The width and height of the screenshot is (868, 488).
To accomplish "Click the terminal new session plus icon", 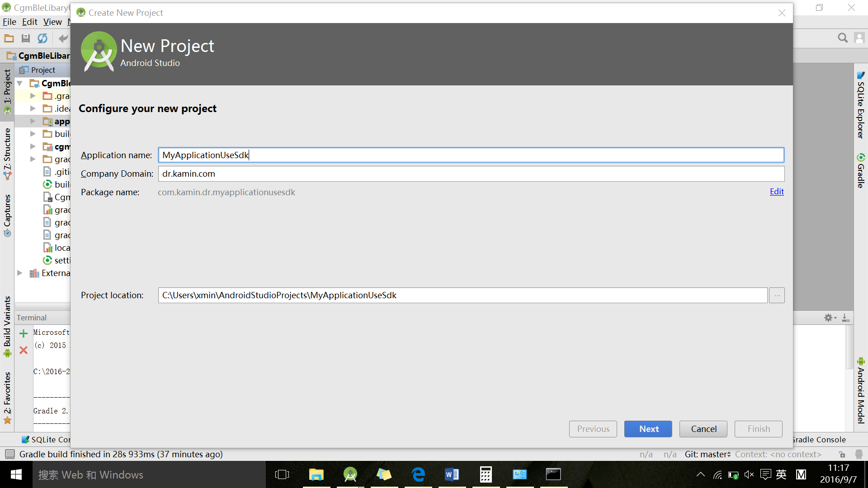I will point(24,334).
